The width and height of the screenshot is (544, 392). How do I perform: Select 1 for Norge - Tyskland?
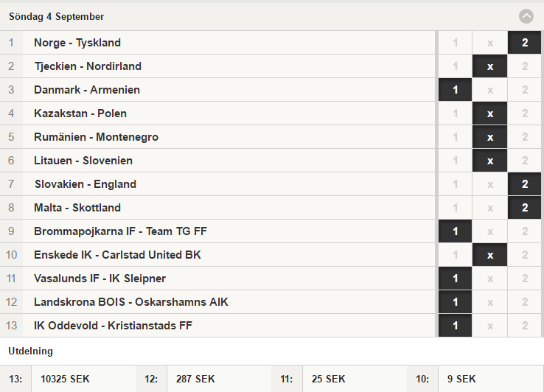tap(456, 43)
